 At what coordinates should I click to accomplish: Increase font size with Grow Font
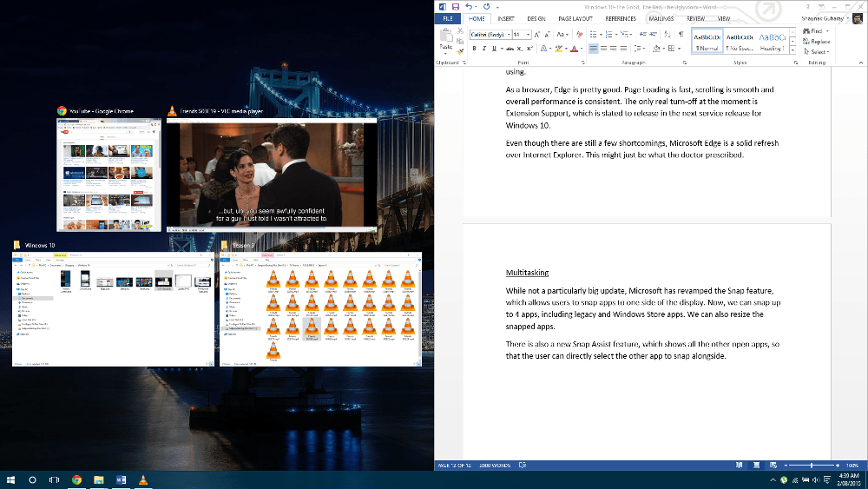coord(537,35)
